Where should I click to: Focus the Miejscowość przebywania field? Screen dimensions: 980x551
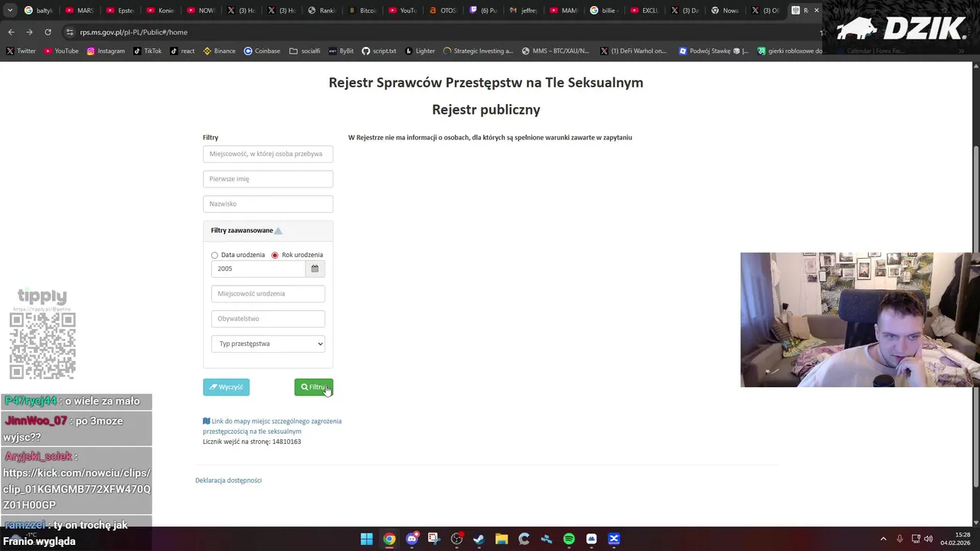click(268, 154)
